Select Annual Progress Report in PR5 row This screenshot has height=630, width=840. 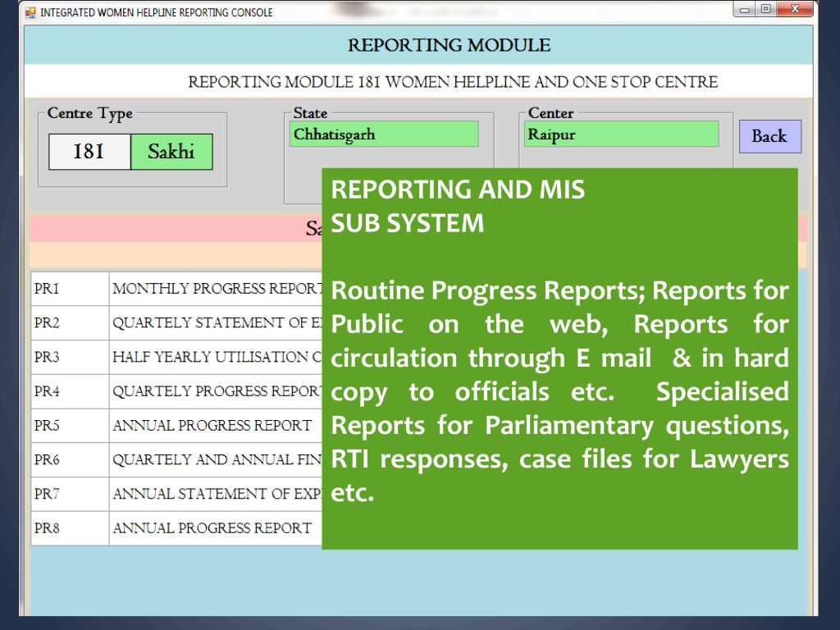pyautogui.click(x=212, y=426)
